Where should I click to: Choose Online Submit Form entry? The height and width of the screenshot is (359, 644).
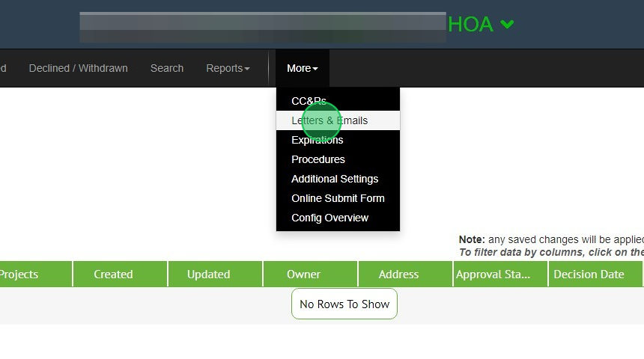338,198
